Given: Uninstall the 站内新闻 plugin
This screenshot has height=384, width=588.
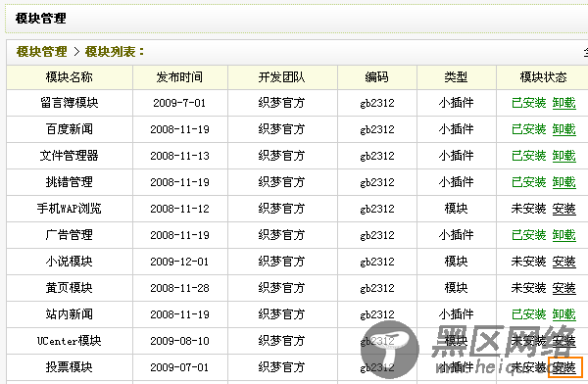Looking at the screenshot, I should click(x=564, y=314).
